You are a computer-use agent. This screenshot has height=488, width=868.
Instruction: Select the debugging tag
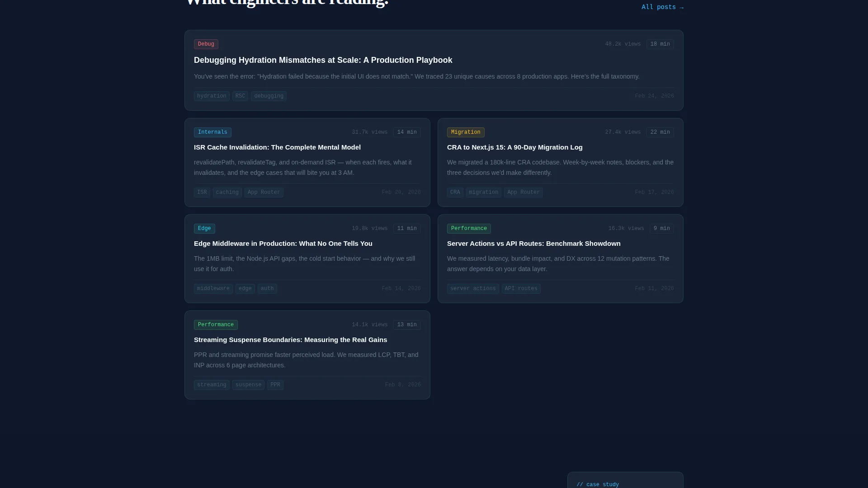[269, 96]
